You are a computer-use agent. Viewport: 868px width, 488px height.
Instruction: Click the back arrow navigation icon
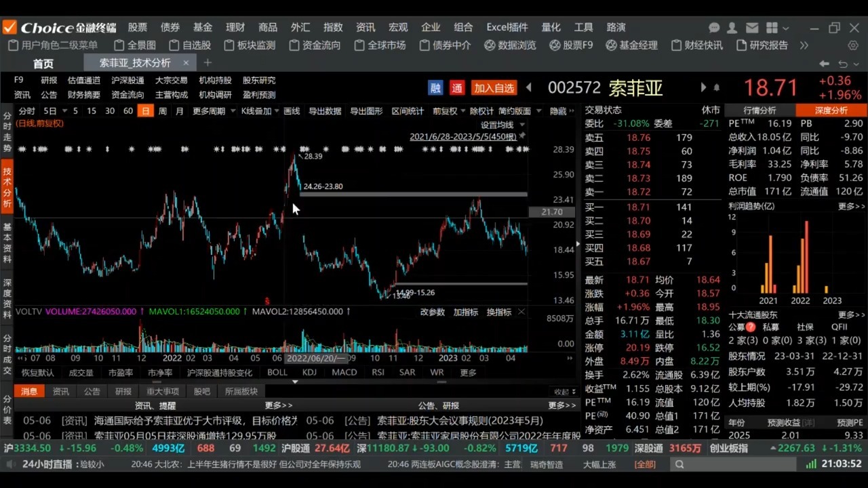[x=824, y=64]
